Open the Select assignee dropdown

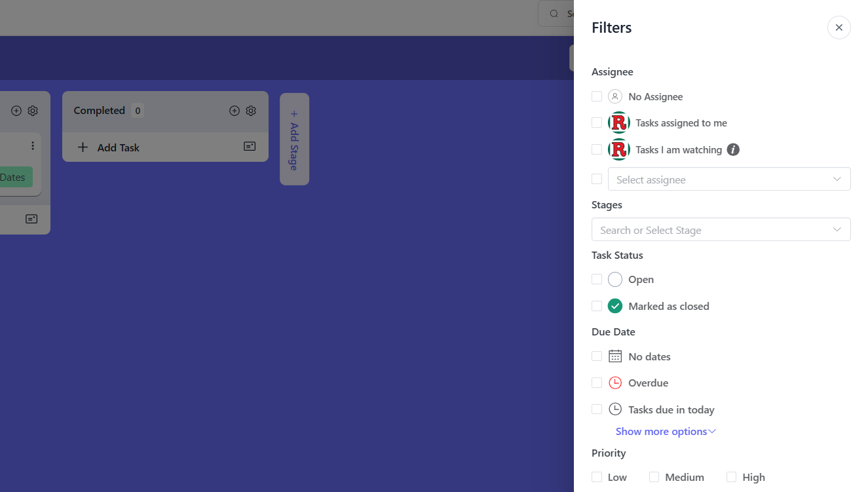728,180
